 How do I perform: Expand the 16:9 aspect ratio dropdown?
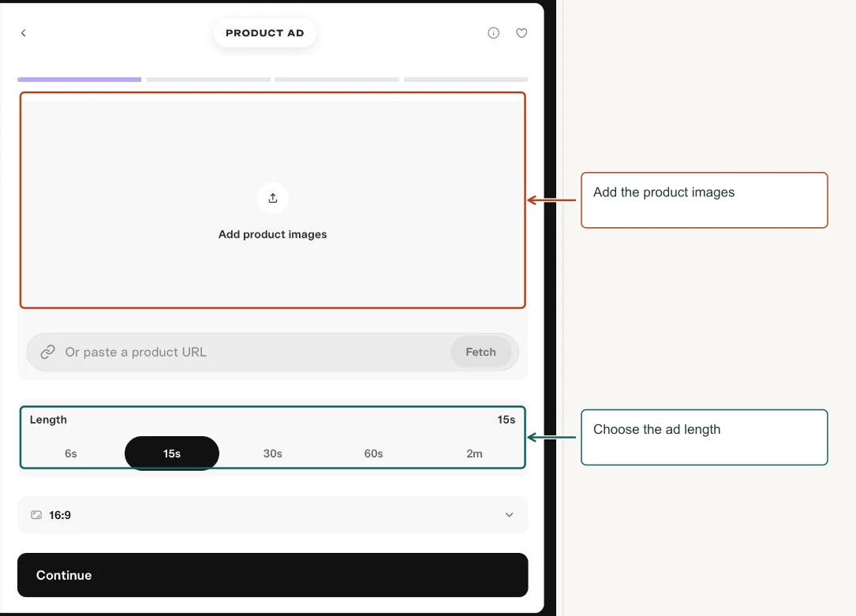pos(273,515)
